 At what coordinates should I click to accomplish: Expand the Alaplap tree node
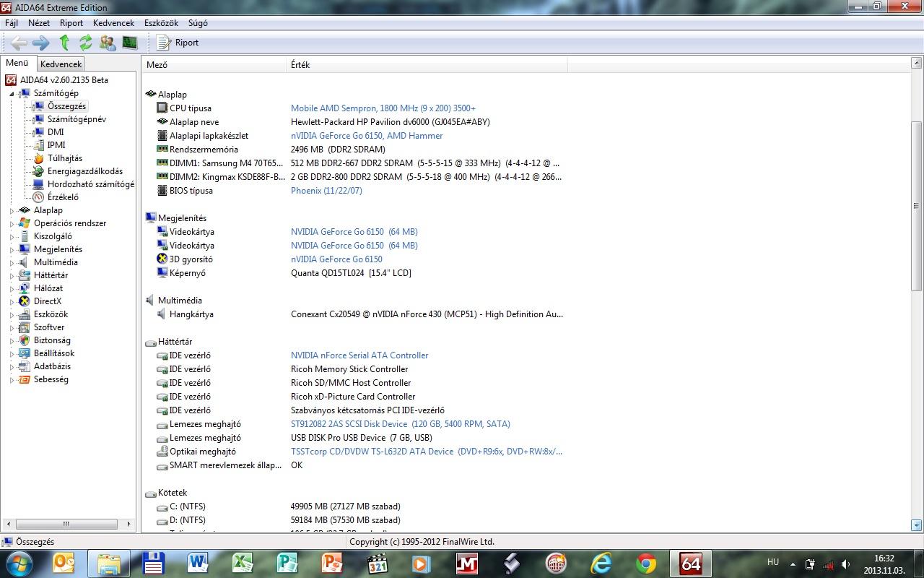point(12,210)
